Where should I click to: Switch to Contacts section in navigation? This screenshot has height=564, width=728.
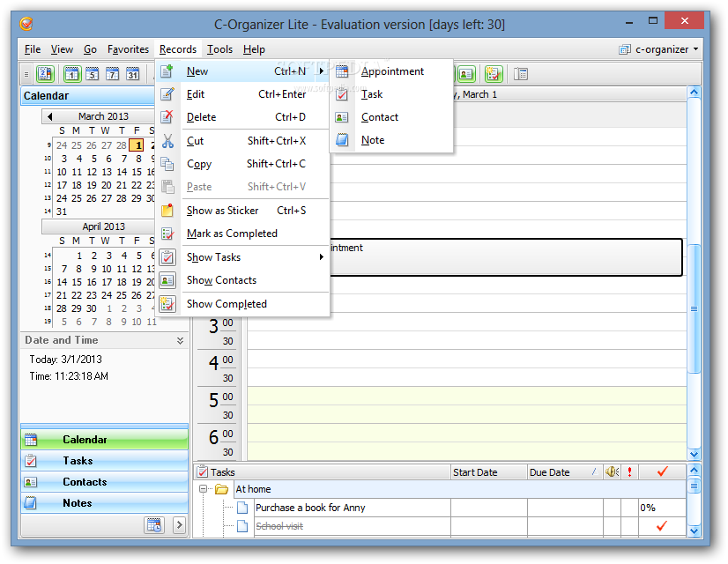tap(105, 482)
